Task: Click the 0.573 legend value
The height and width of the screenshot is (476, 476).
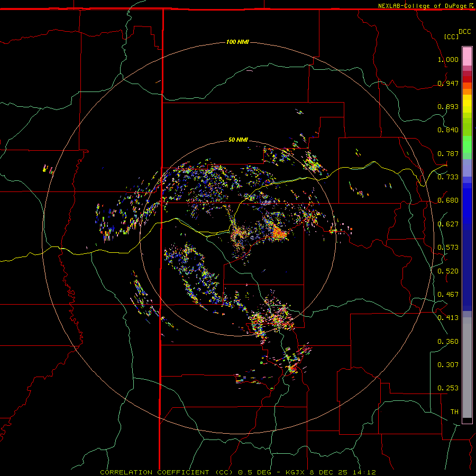Action: pos(448,248)
